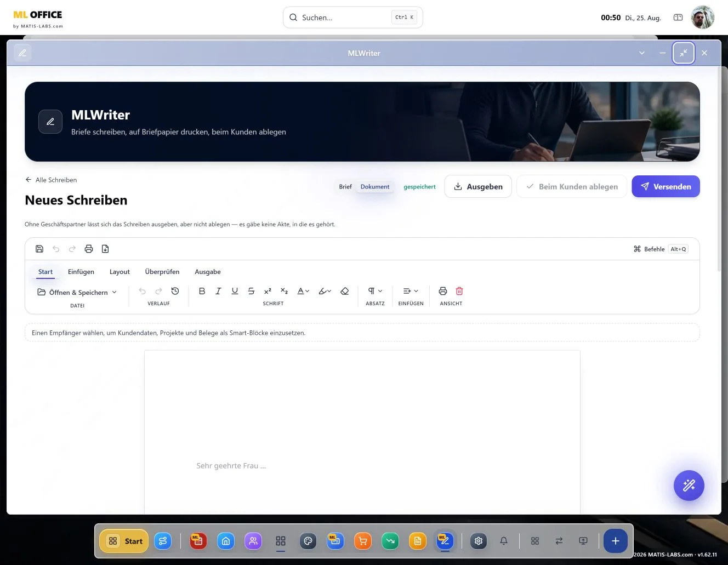This screenshot has height=565, width=728.
Task: Click the print icon in the quick-access bar
Action: [89, 249]
